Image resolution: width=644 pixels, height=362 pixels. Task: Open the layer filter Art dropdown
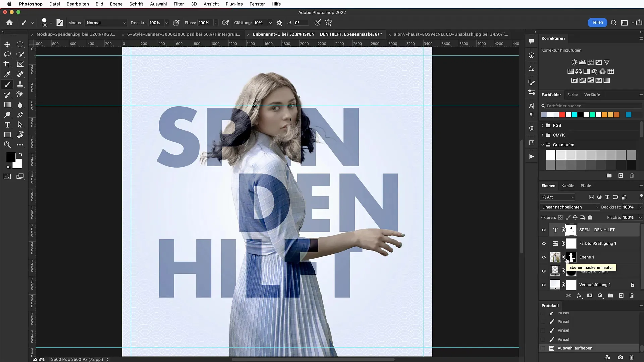pyautogui.click(x=557, y=197)
